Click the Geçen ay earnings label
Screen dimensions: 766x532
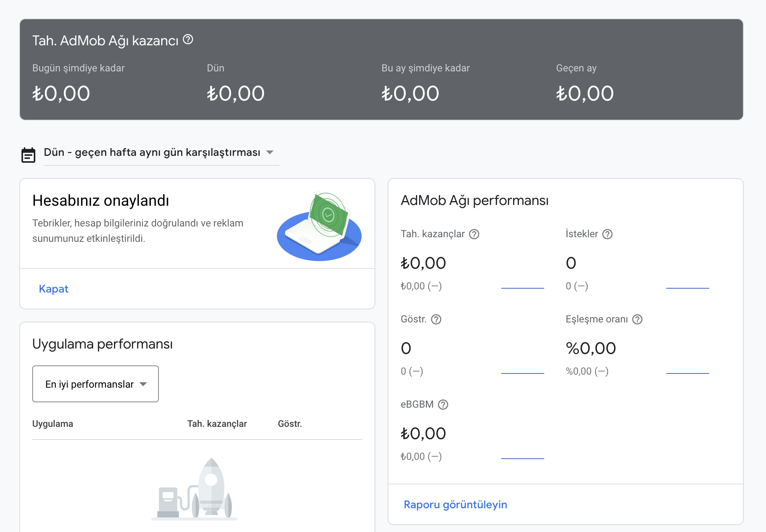click(x=576, y=68)
